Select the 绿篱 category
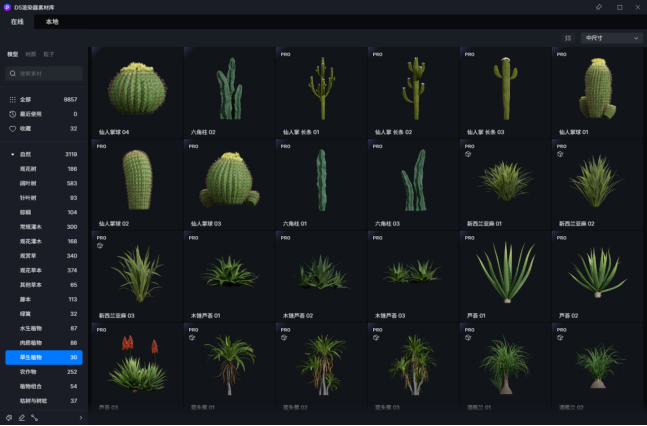Screen dimensions: 647x426 point(44,314)
